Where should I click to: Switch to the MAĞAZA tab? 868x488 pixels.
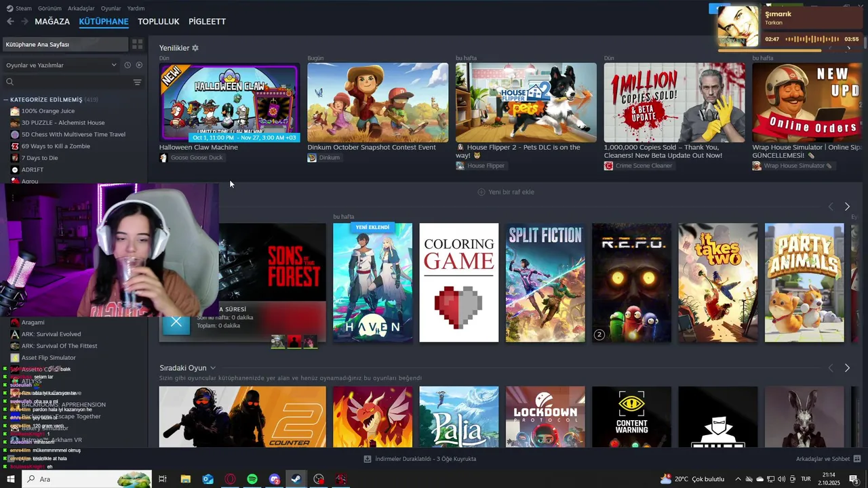pyautogui.click(x=52, y=22)
